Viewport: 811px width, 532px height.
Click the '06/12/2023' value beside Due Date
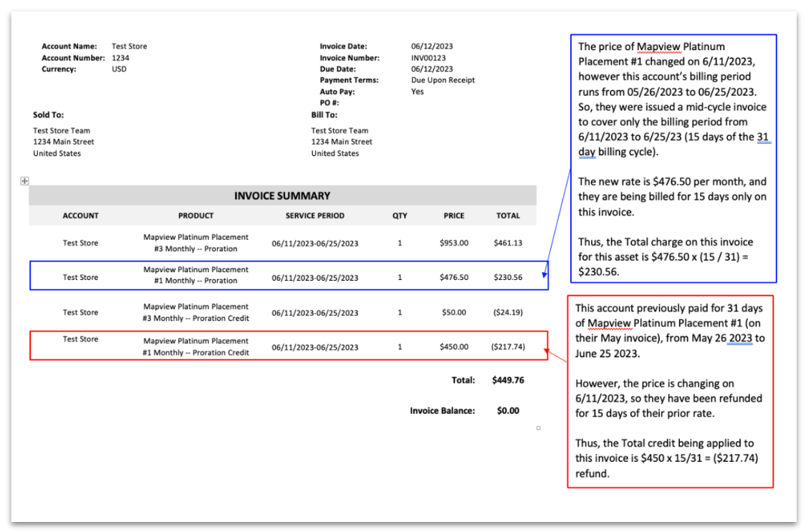coord(432,69)
